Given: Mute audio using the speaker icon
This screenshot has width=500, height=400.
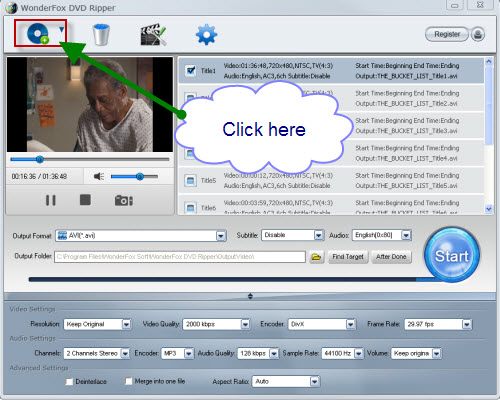Looking at the screenshot, I should coord(99,176).
